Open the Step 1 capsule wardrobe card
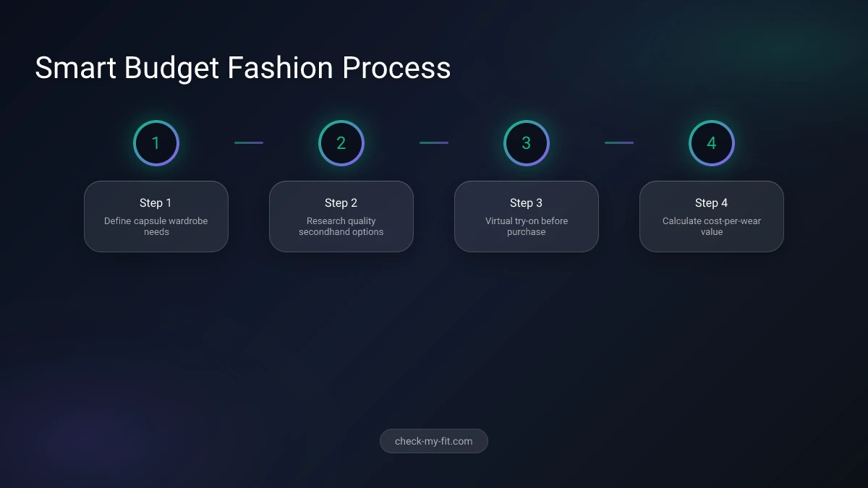This screenshot has height=488, width=868. pyautogui.click(x=156, y=216)
